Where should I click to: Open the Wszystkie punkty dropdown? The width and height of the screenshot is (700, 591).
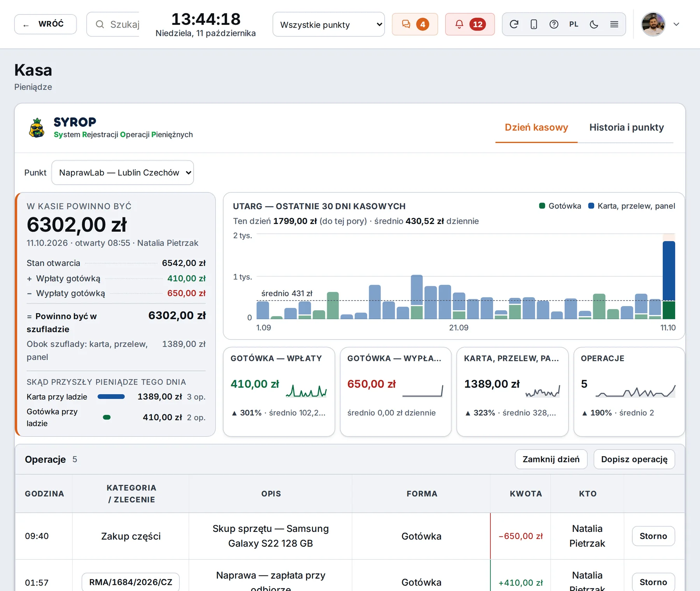tap(329, 24)
